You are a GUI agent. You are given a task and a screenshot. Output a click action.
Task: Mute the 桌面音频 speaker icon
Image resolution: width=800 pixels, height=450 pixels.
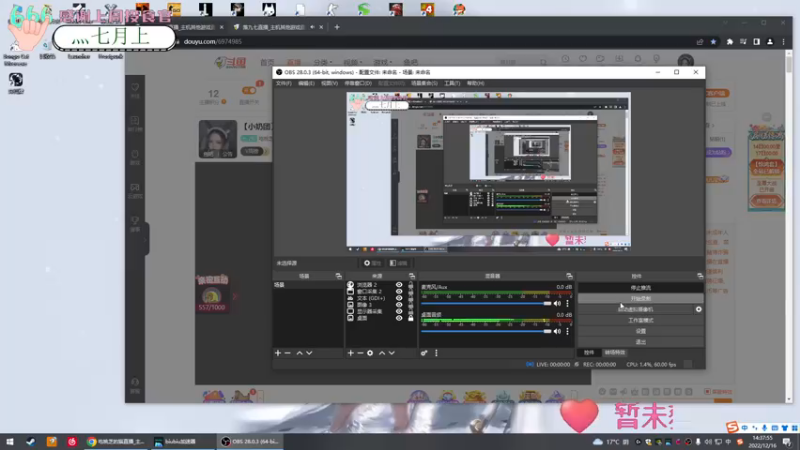pos(557,331)
